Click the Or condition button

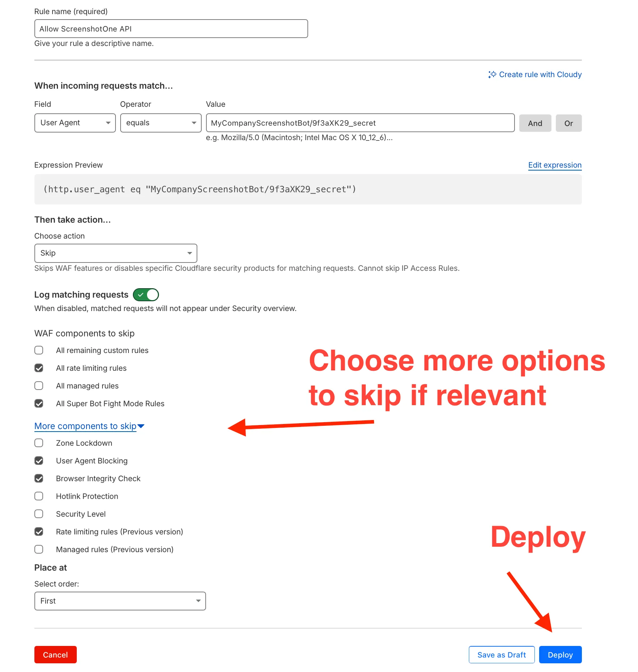tap(568, 123)
